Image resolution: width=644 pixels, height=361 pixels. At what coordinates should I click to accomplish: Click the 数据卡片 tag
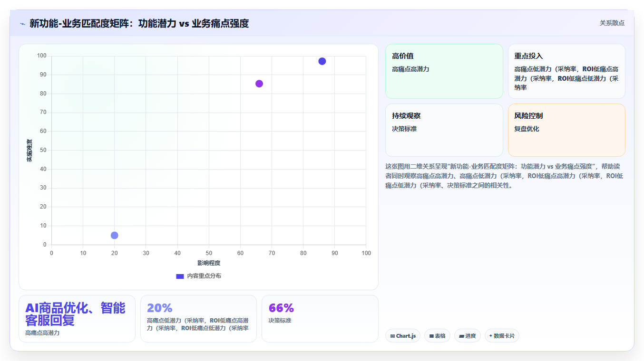click(x=502, y=336)
